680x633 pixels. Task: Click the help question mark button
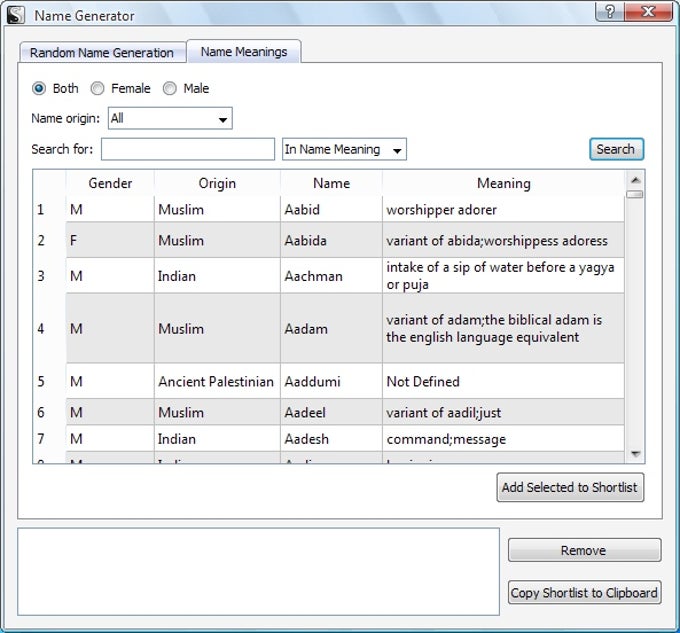(610, 11)
